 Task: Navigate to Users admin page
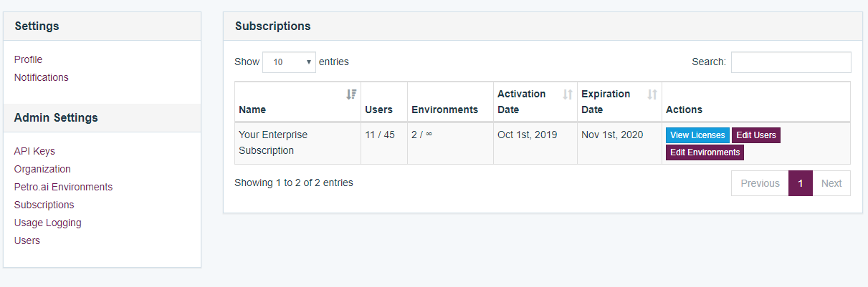coord(27,240)
